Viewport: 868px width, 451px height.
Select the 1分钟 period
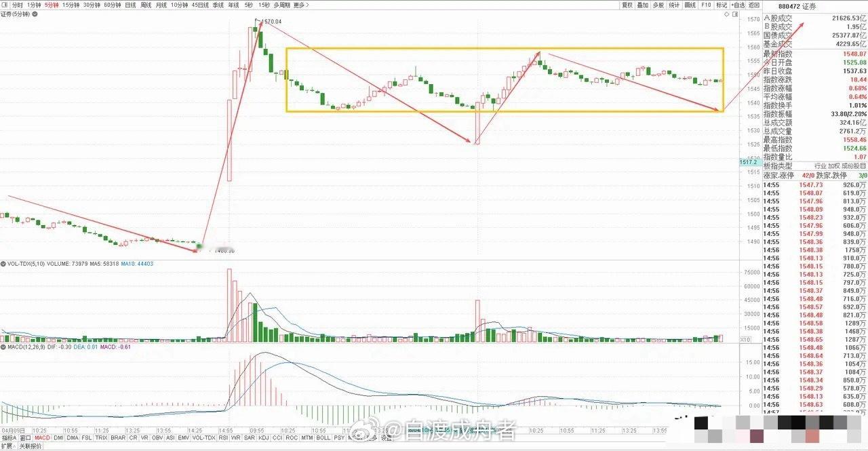coord(34,5)
